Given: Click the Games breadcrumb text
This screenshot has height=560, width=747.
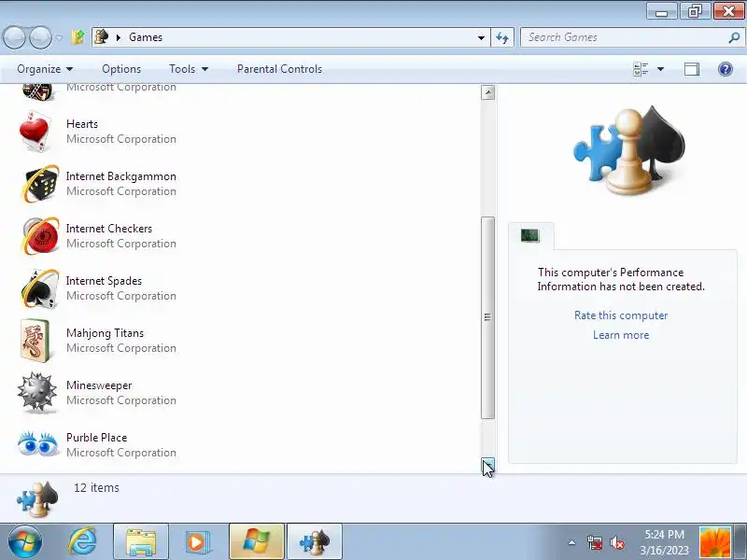Looking at the screenshot, I should click(x=146, y=37).
